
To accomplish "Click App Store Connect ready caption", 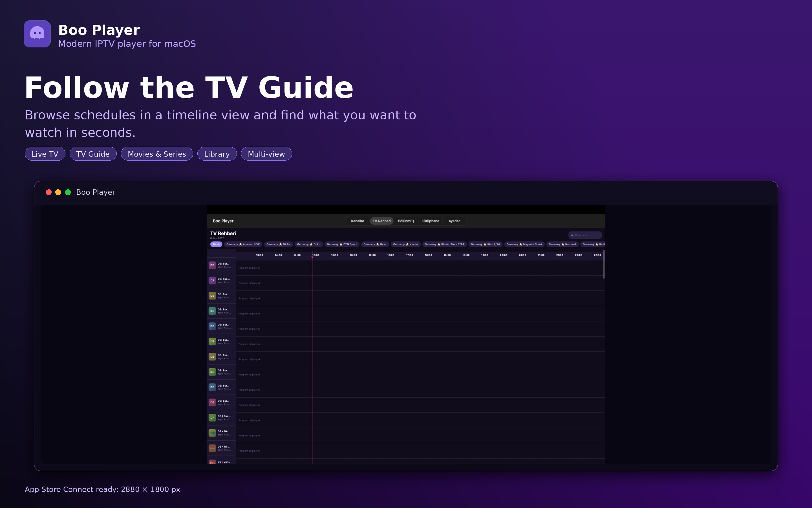I will [x=102, y=490].
